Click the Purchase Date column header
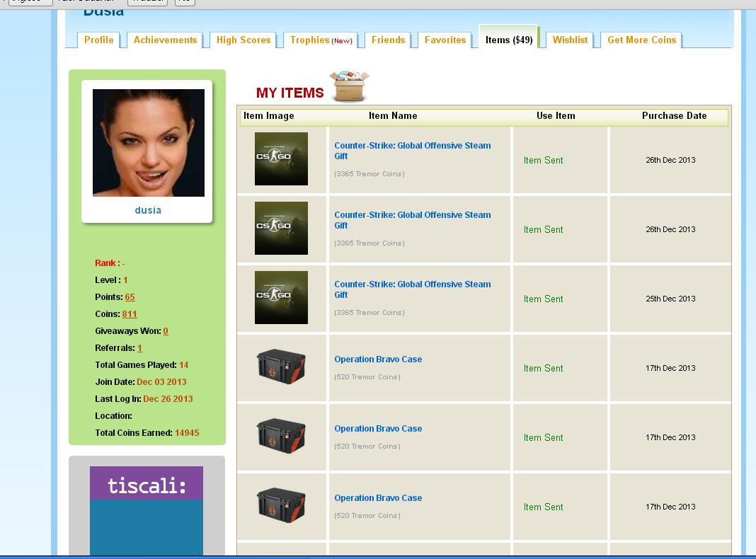Viewport: 756px width, 559px height. (x=674, y=115)
